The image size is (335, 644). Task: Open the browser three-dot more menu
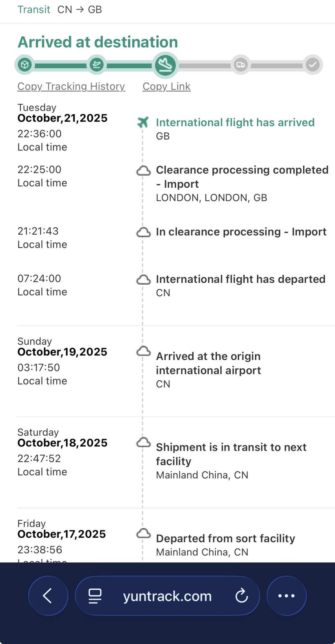click(286, 596)
